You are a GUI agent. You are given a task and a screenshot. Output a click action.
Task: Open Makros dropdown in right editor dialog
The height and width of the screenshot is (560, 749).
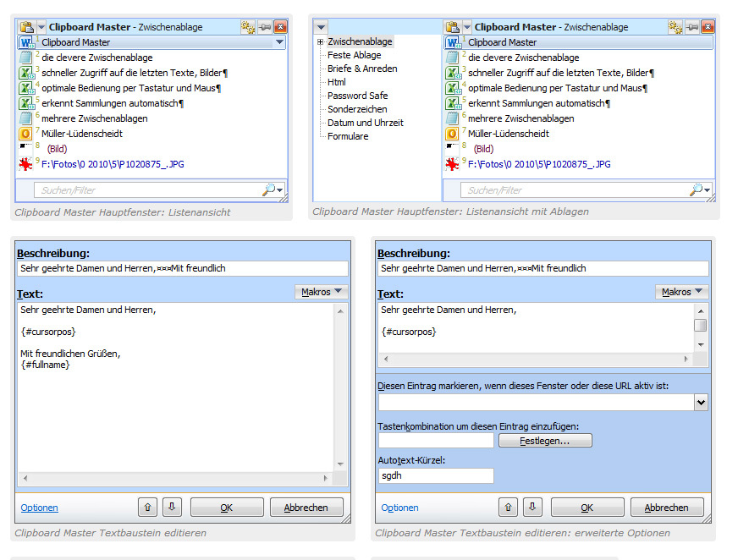pos(681,292)
